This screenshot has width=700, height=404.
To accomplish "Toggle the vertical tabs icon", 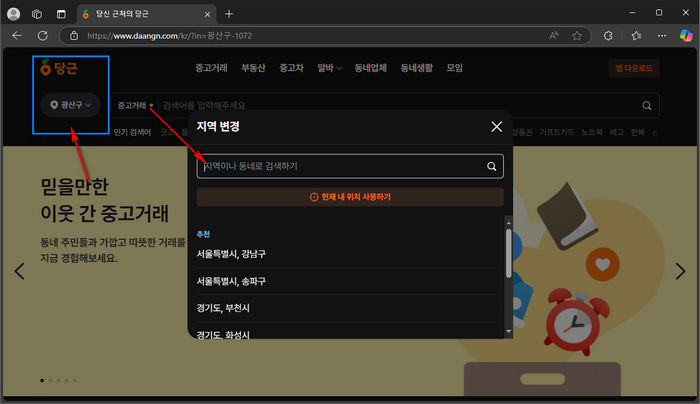I will (x=61, y=14).
